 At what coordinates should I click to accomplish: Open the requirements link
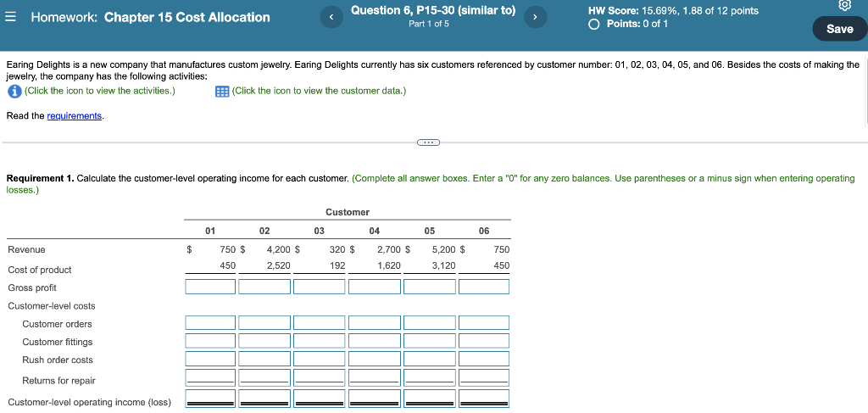[75, 115]
